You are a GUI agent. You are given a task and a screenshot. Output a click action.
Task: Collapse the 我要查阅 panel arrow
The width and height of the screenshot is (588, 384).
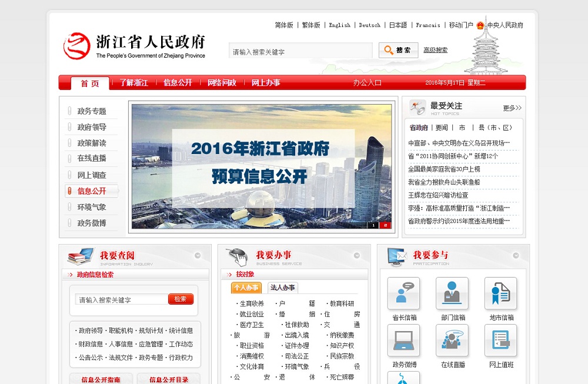[198, 255]
